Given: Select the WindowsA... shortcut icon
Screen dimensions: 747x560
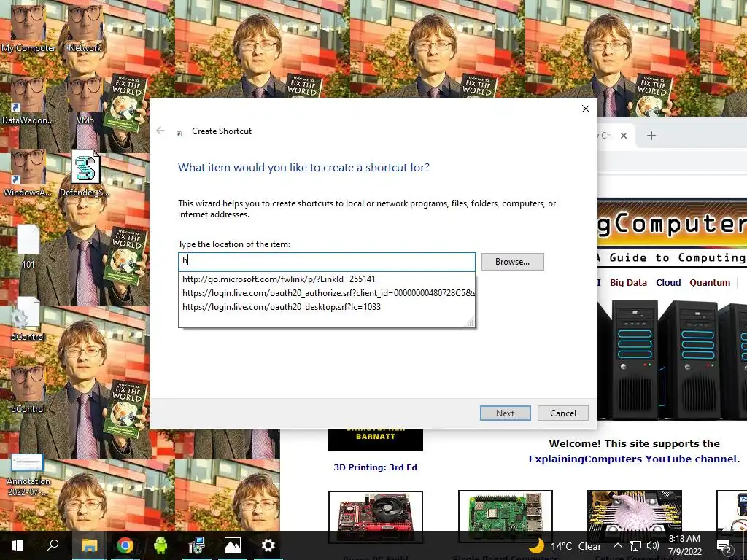Looking at the screenshot, I should (x=28, y=172).
